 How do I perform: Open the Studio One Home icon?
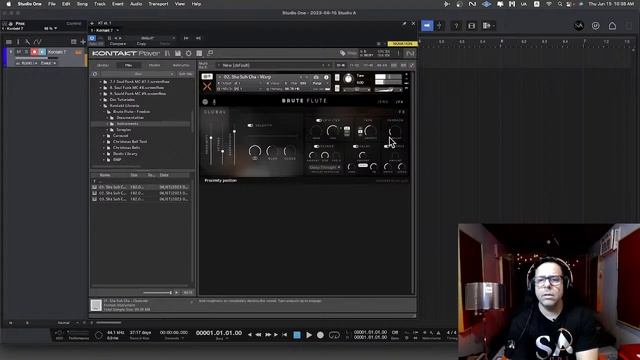coord(612,26)
